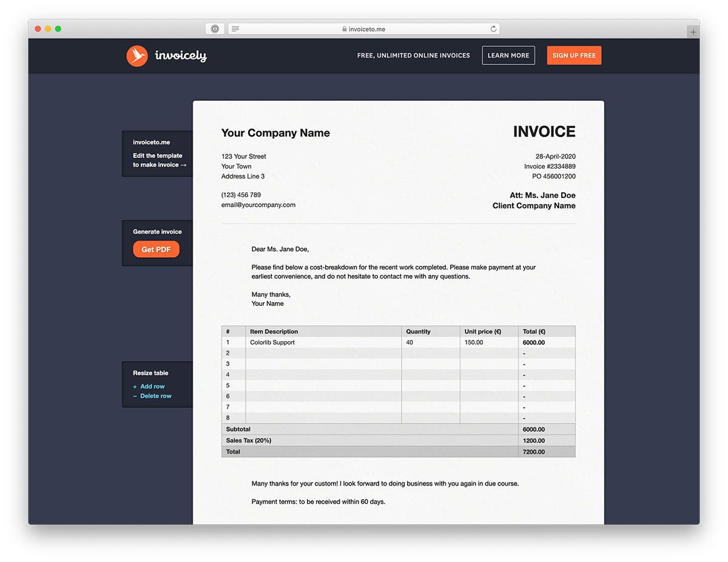Click the Learn More button
728x562 pixels.
(x=508, y=55)
